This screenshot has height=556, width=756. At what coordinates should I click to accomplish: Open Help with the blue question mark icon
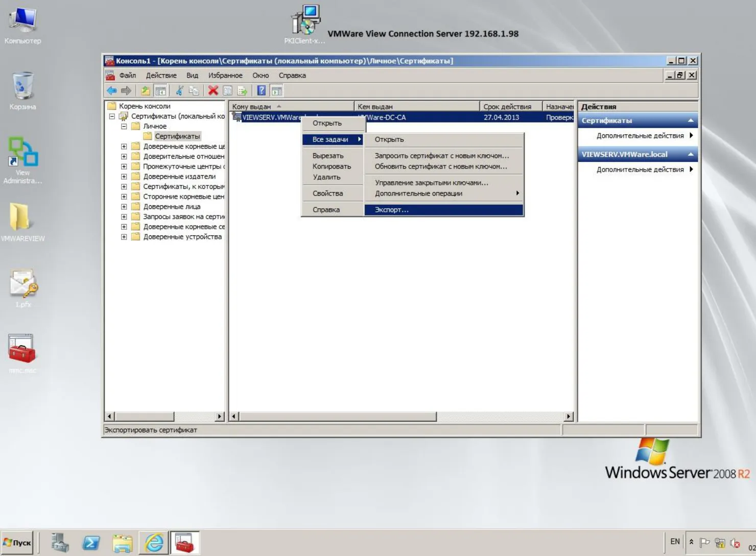click(262, 91)
